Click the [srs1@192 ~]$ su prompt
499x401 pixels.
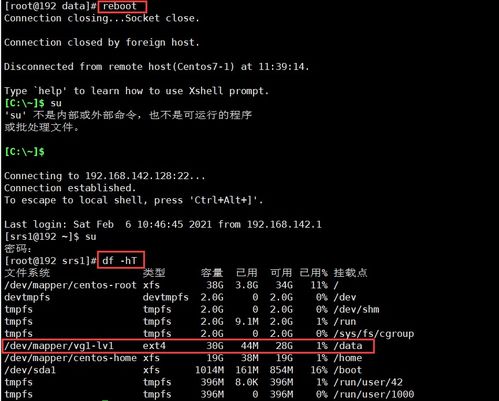(50, 237)
